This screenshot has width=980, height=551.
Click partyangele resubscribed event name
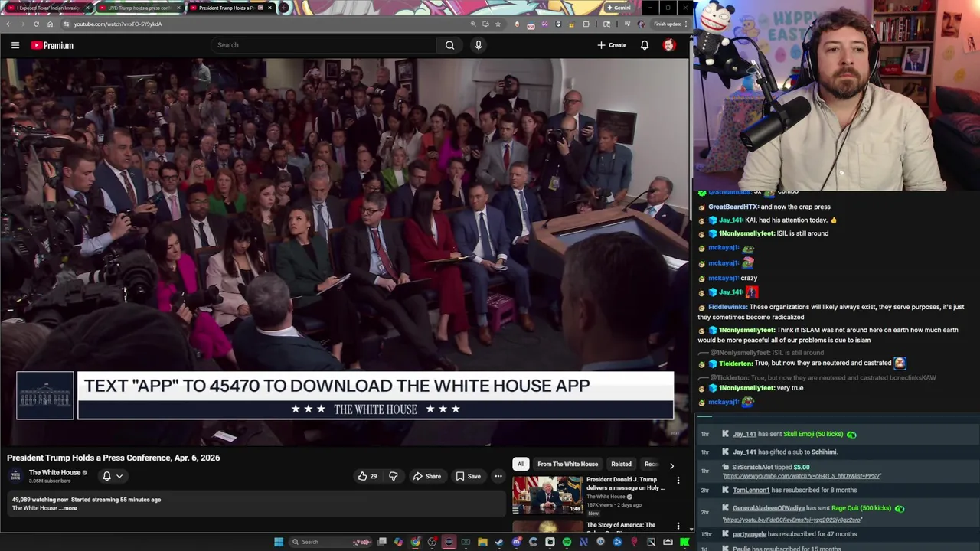(x=750, y=534)
